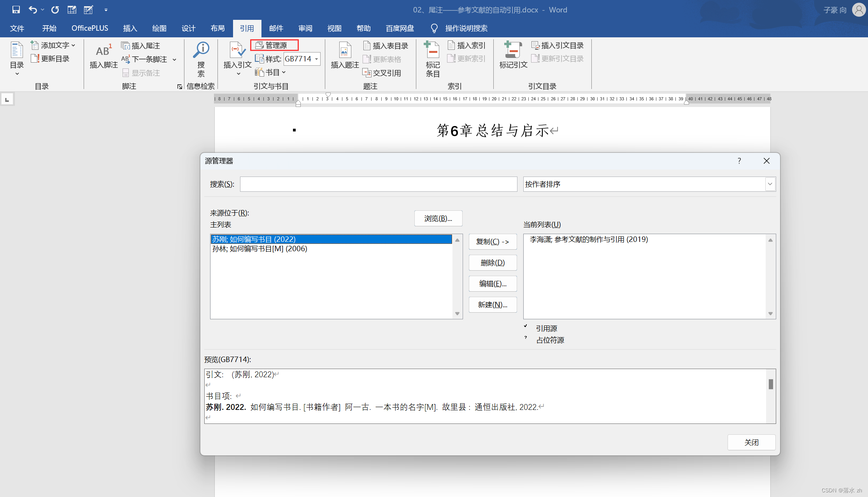Click master list scroll down arrow
This screenshot has height=497, width=868.
pyautogui.click(x=457, y=314)
